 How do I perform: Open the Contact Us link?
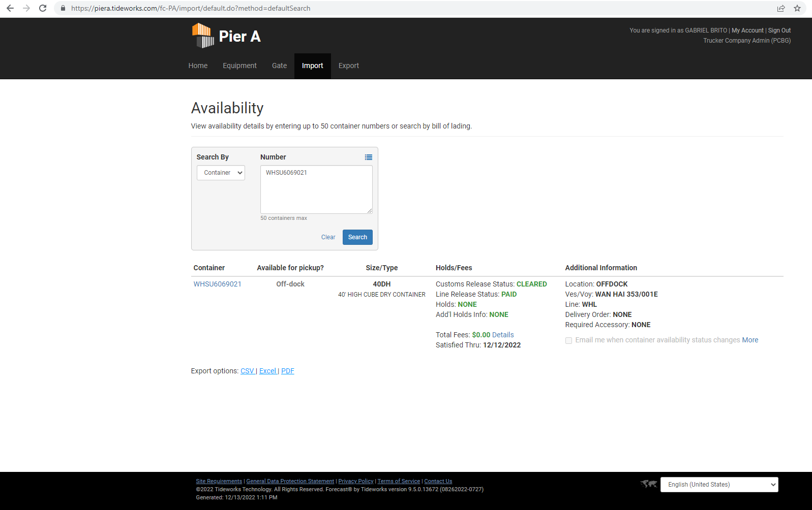tap(438, 481)
